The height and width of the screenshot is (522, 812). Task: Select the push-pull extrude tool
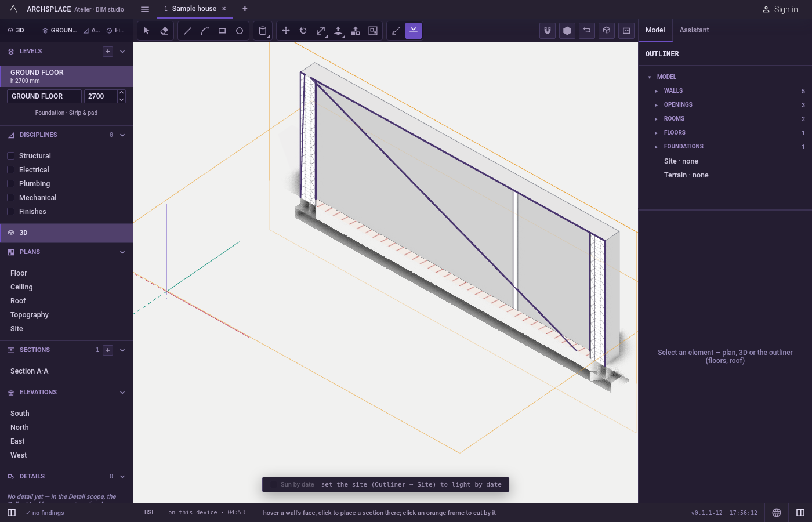[x=338, y=31]
